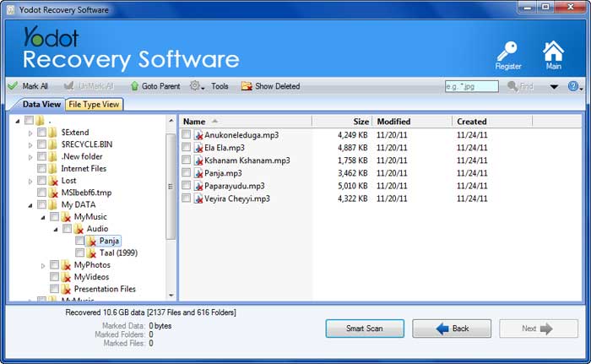Expand the Lost folder node
The height and width of the screenshot is (364, 591).
click(30, 181)
